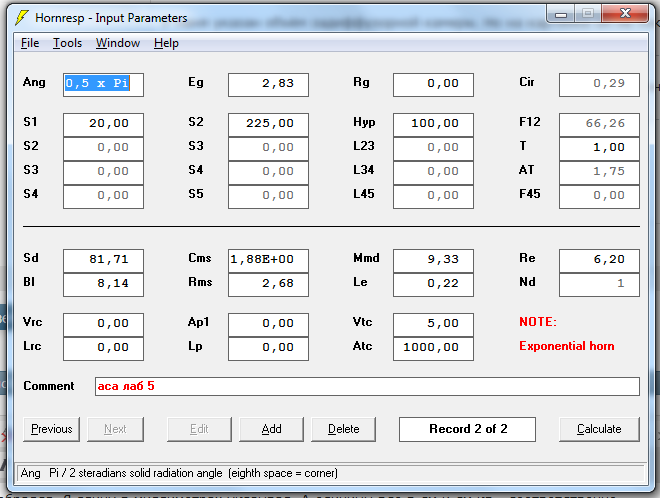Click the Record 2 of 2 box
Image resolution: width=660 pixels, height=498 pixels.
pyautogui.click(x=468, y=429)
